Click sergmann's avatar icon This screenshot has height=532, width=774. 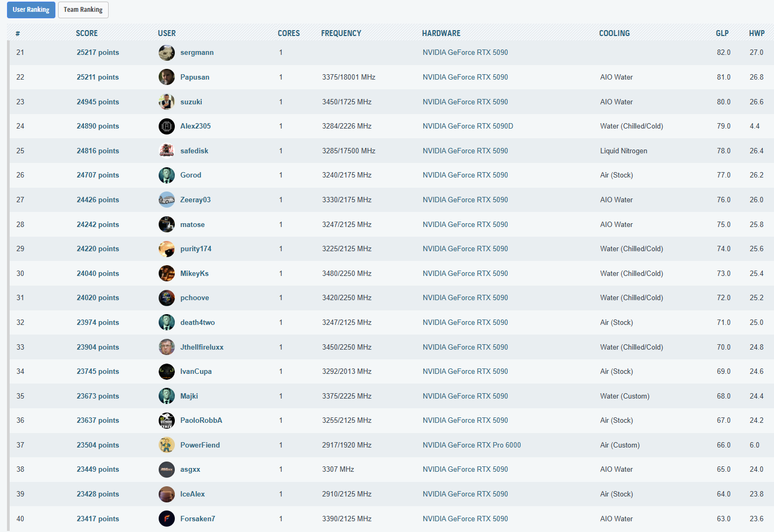point(166,53)
